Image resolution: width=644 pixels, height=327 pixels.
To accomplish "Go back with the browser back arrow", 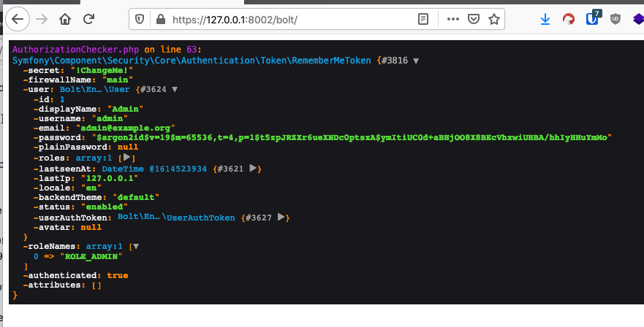I will pos(18,19).
